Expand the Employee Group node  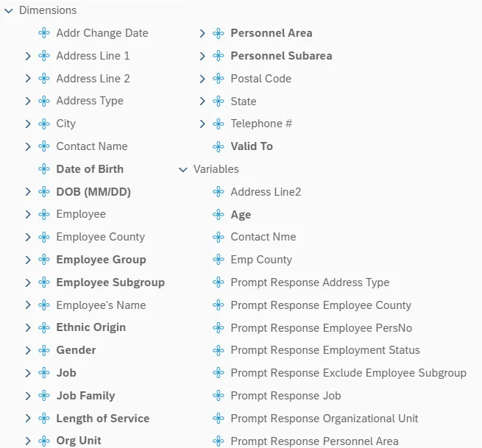pos(28,260)
